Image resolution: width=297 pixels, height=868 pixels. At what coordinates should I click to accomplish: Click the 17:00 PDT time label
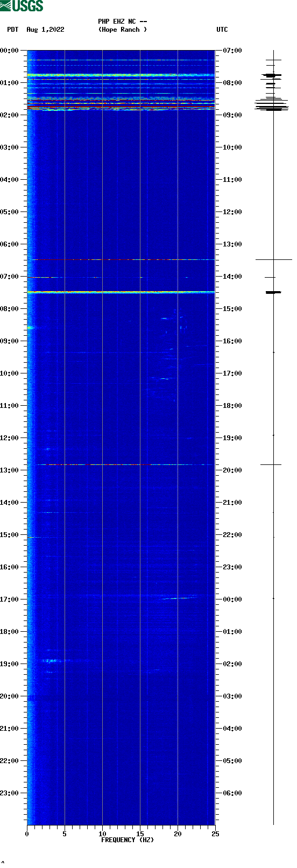pos(10,599)
